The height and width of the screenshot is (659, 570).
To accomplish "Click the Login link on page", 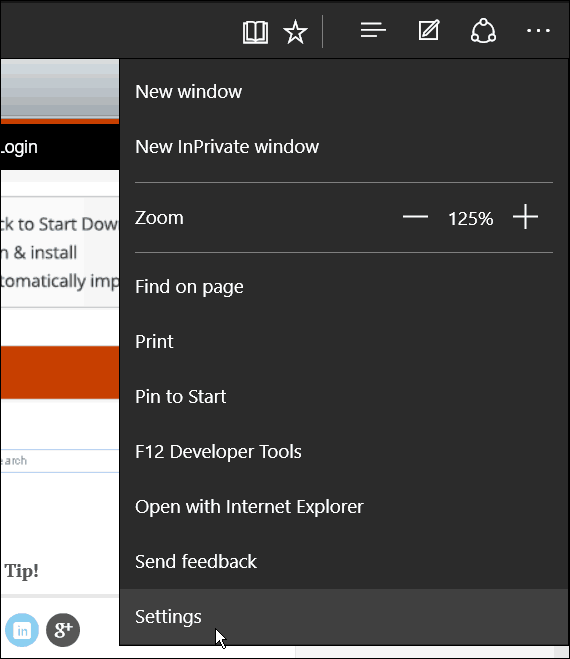I will click(19, 148).
